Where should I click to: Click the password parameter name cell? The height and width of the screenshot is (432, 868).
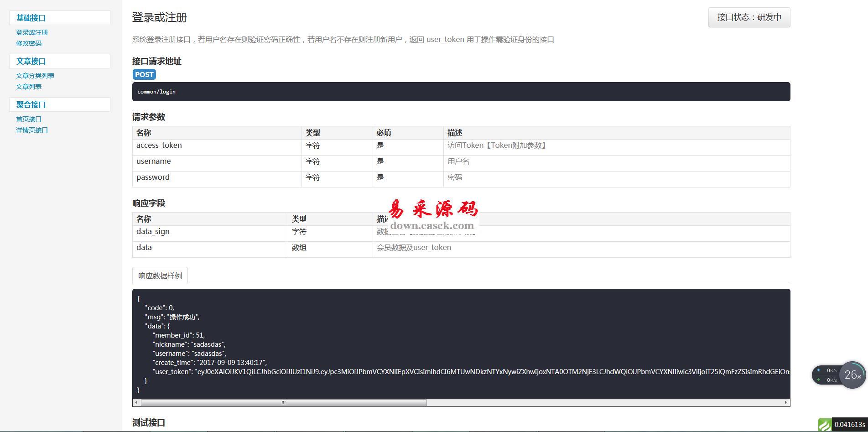click(217, 179)
